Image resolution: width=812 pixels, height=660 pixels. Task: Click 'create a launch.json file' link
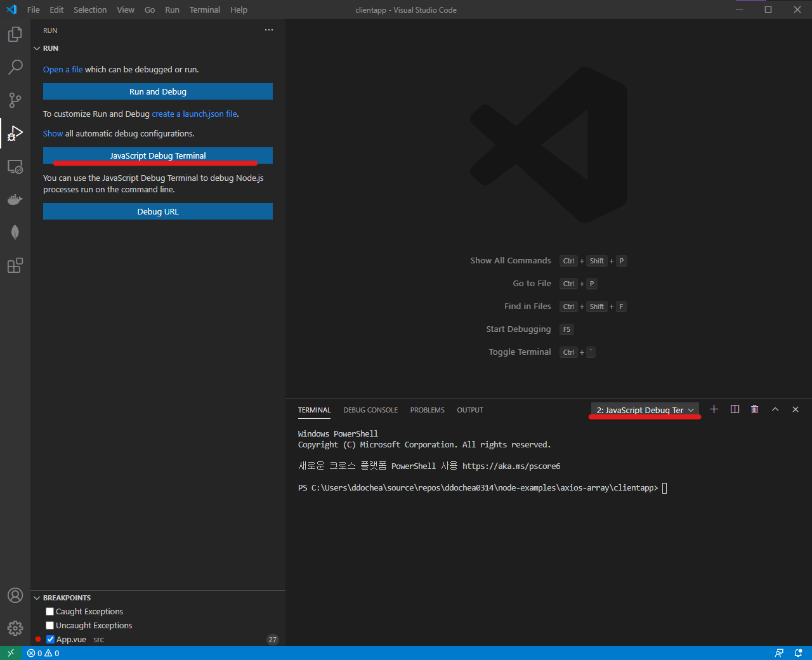tap(194, 114)
